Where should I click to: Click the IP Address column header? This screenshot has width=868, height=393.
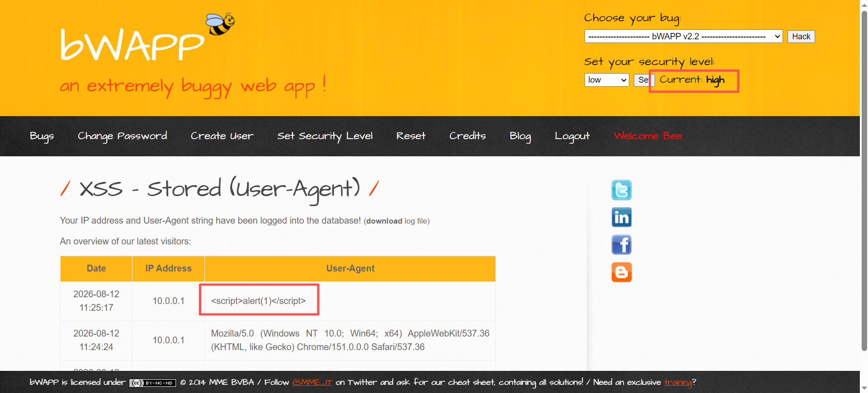point(168,268)
